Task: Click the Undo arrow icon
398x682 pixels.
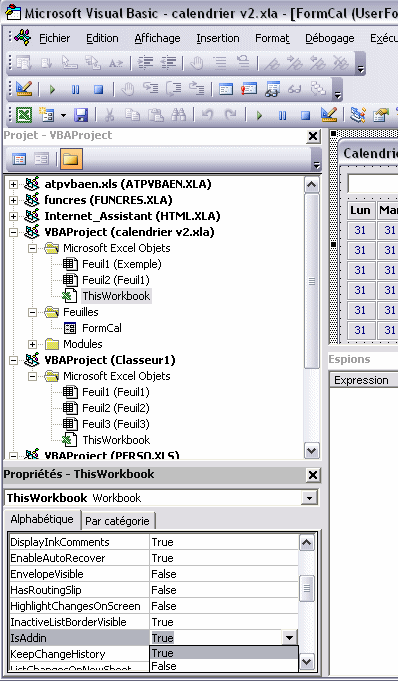Action: coord(207,115)
